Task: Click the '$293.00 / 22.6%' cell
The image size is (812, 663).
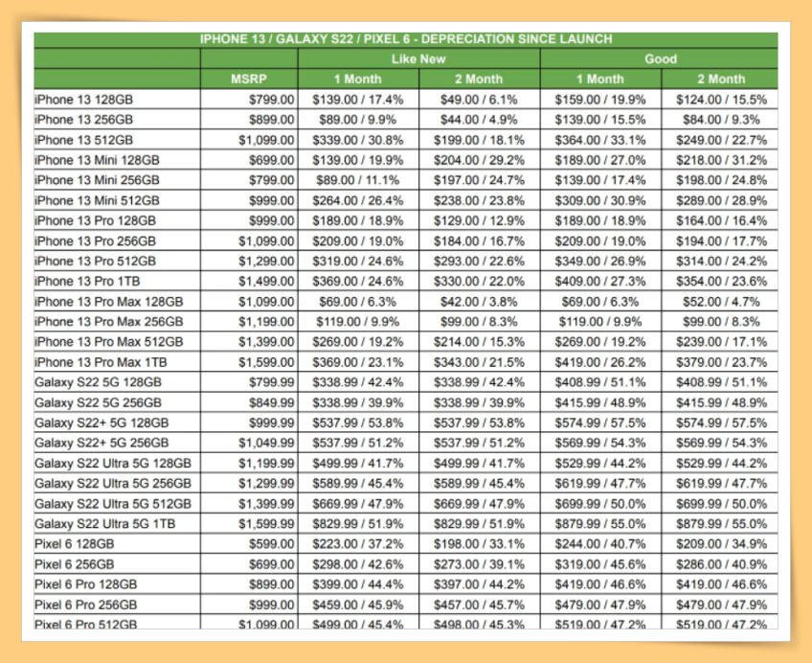Action: pos(479,262)
